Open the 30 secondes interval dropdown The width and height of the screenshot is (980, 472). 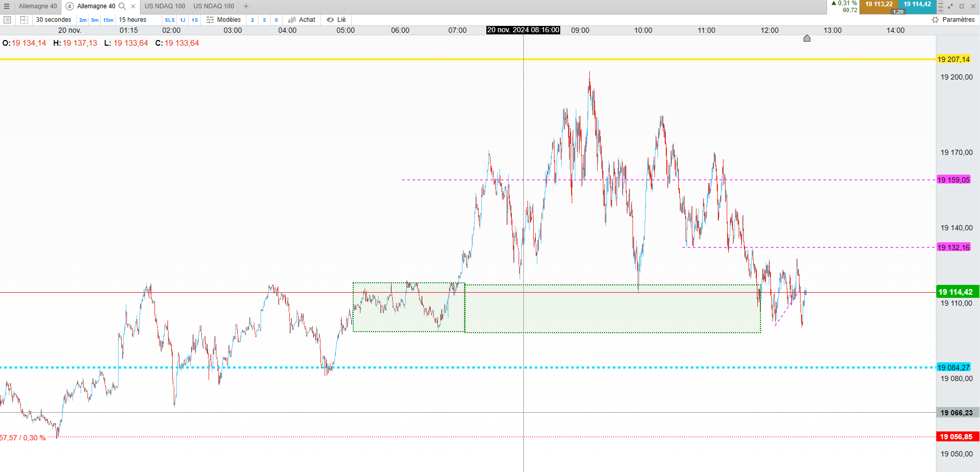(54, 20)
